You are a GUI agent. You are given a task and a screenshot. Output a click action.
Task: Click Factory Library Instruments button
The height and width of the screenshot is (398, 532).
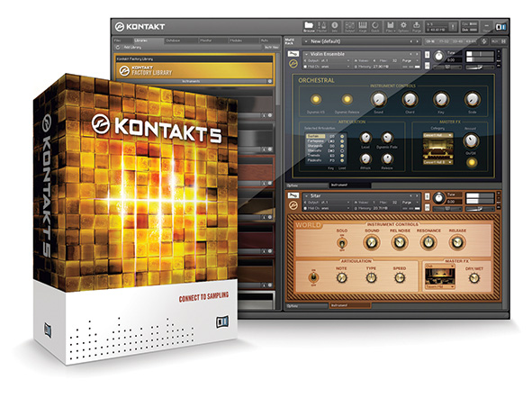coord(191,81)
